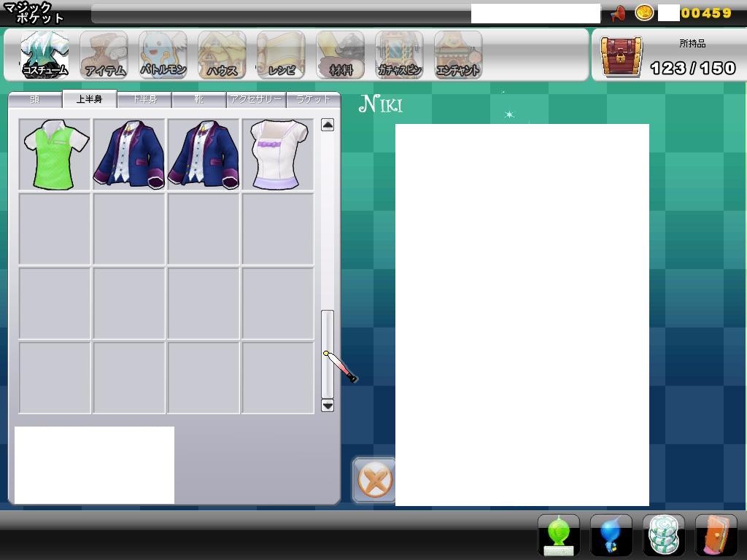Viewport: 747px width, 560px height.
Task: Click the green lamp keyboard icon
Action: click(x=559, y=535)
